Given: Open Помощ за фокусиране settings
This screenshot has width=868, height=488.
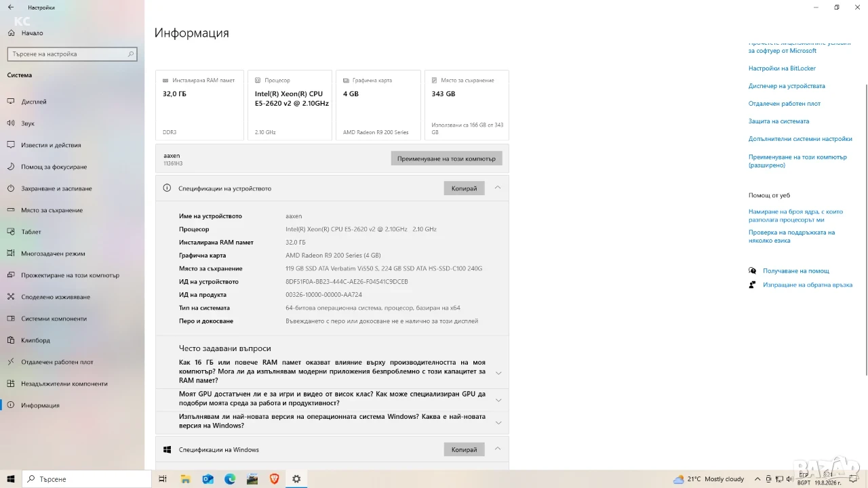Looking at the screenshot, I should 72,167.
